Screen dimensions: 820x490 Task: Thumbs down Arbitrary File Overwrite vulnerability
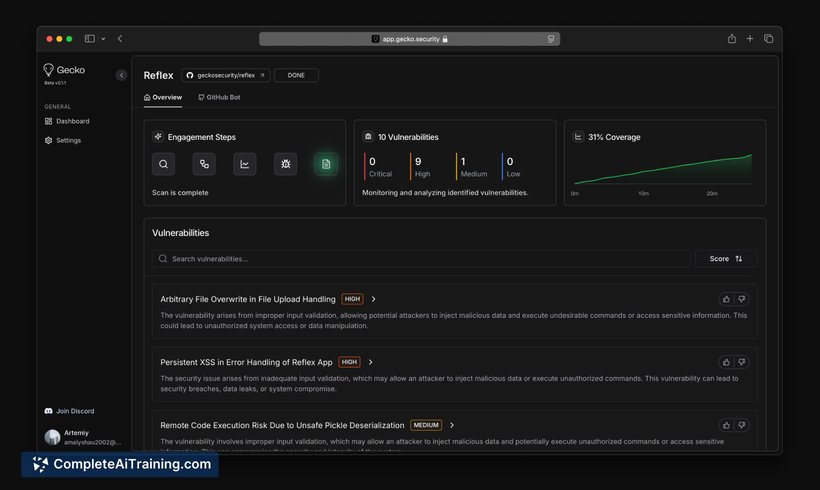pyautogui.click(x=742, y=299)
